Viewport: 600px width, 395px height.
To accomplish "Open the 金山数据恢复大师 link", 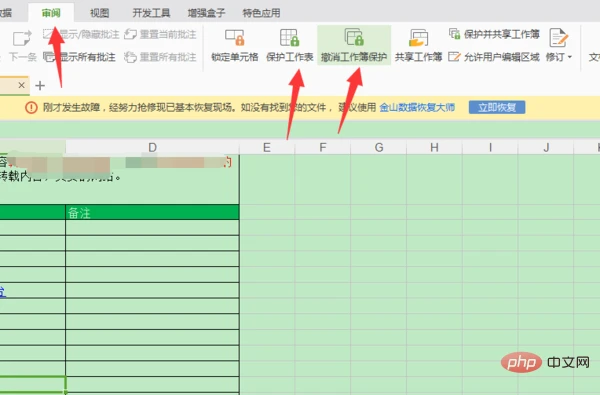I will pyautogui.click(x=417, y=108).
